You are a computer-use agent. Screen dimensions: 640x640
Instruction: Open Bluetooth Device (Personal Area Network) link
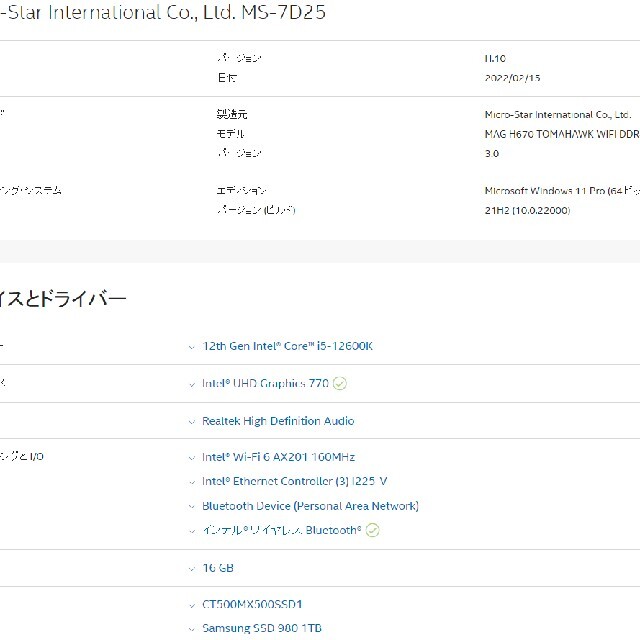click(310, 506)
